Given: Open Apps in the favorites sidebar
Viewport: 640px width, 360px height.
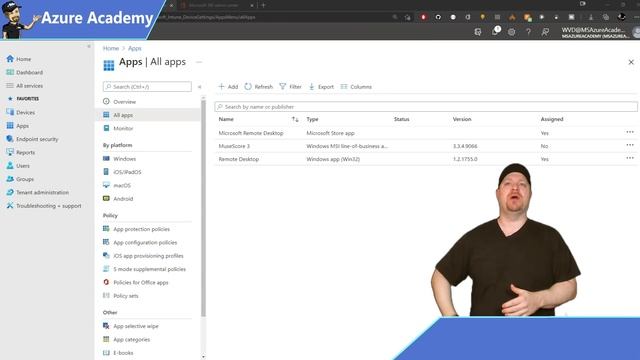Looking at the screenshot, I should 18,126.
